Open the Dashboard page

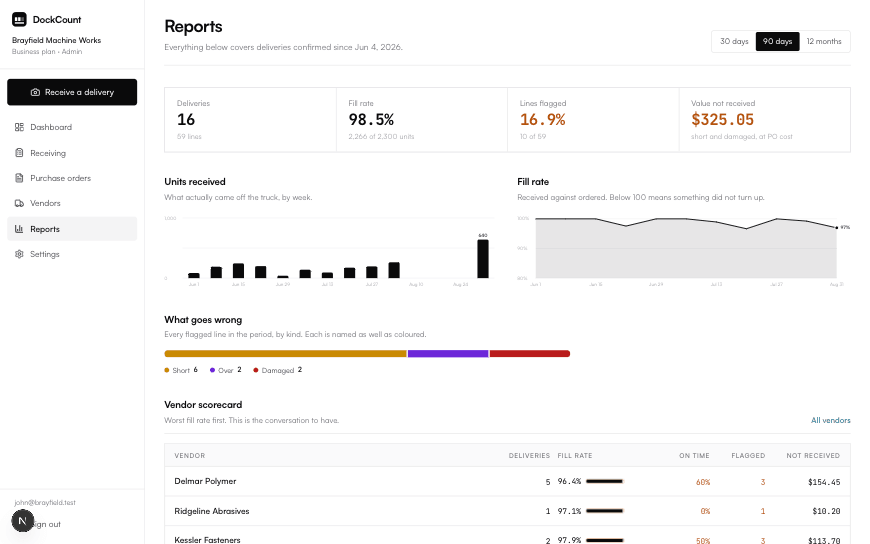72,127
